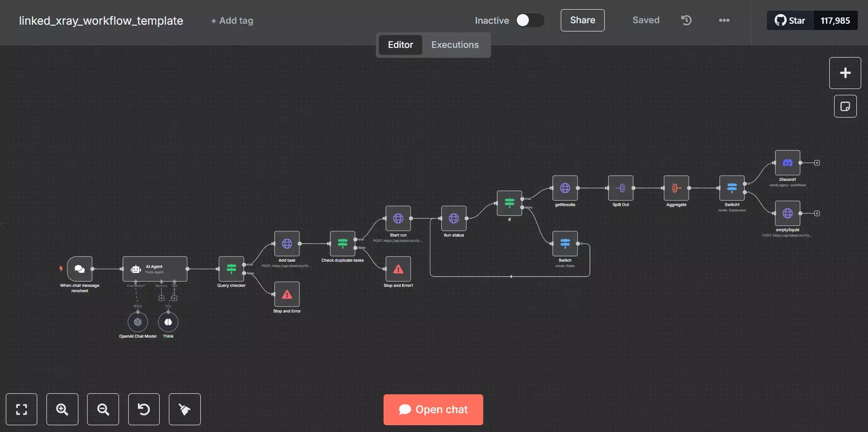Add a node with the plus button
This screenshot has width=868, height=432.
(845, 73)
